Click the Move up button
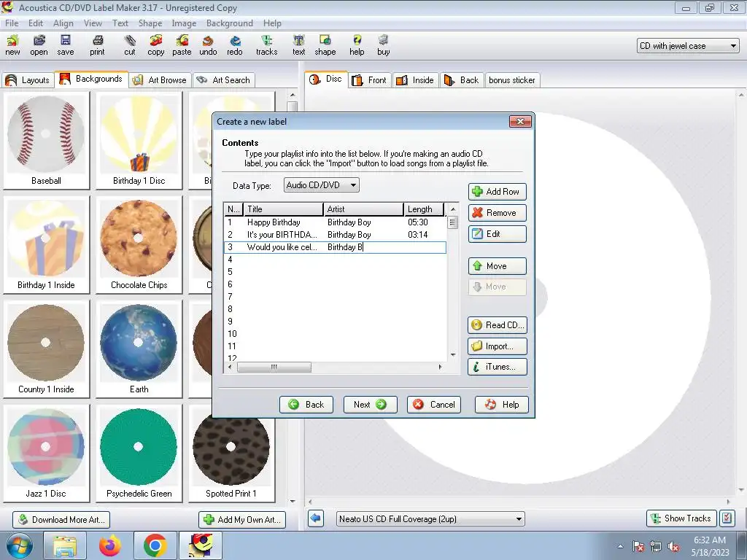Viewport: 747px width, 560px height. tap(497, 266)
